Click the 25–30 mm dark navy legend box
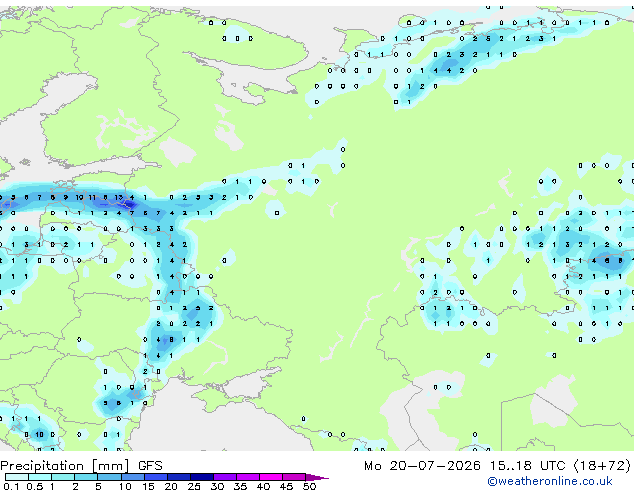 (202, 477)
